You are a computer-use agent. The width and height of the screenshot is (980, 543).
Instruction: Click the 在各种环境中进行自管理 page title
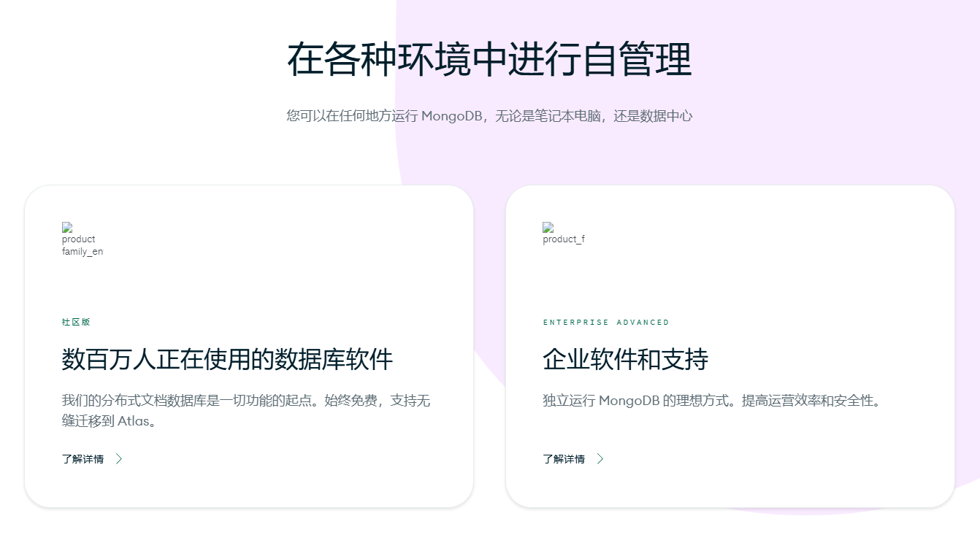click(x=489, y=59)
